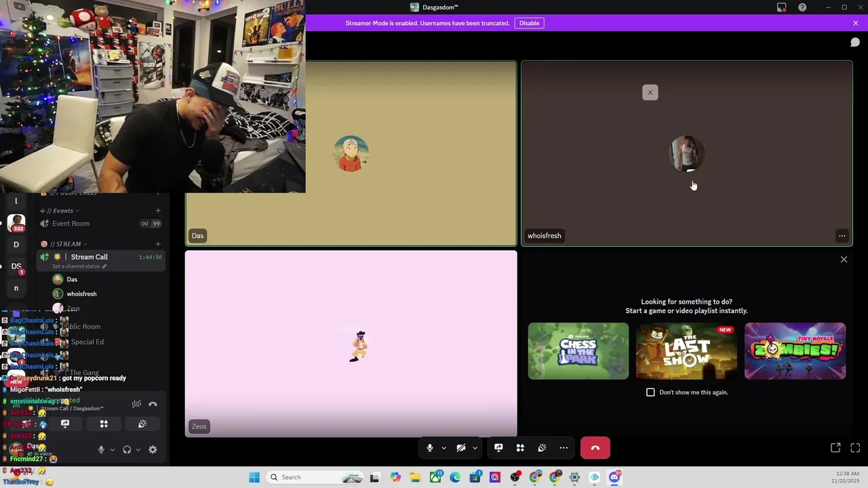Click the taskbar Search box

pyautogui.click(x=315, y=477)
